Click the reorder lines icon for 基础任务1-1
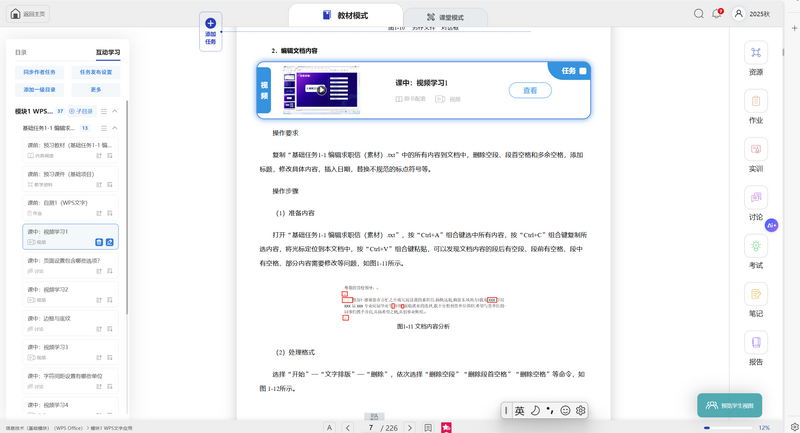 click(x=104, y=128)
